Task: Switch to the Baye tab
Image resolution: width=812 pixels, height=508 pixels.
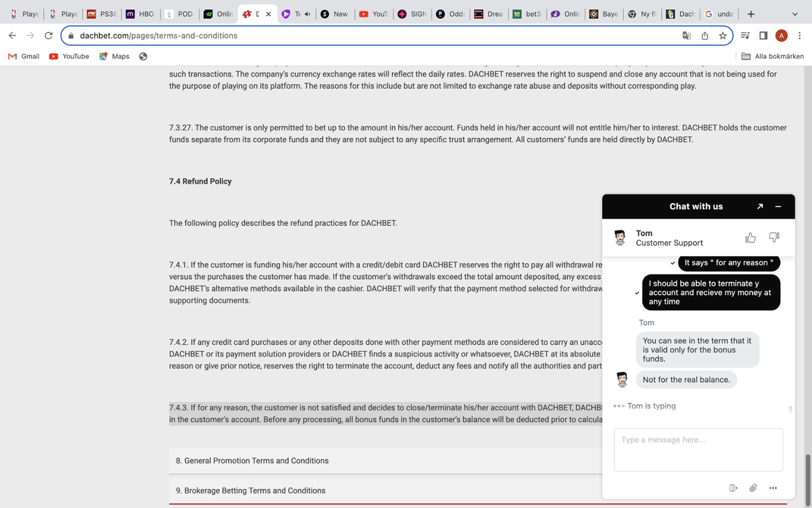Action: [604, 14]
